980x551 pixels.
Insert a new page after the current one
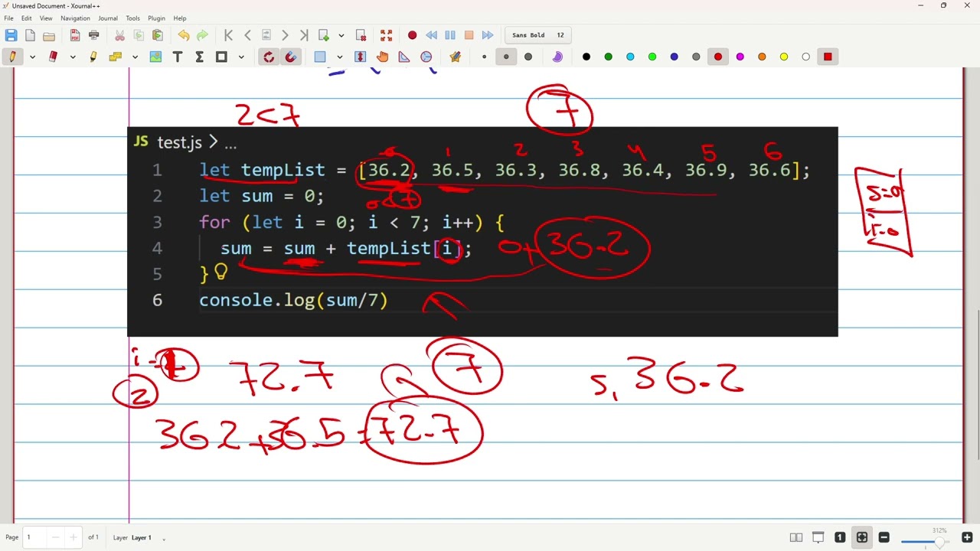pyautogui.click(x=324, y=35)
